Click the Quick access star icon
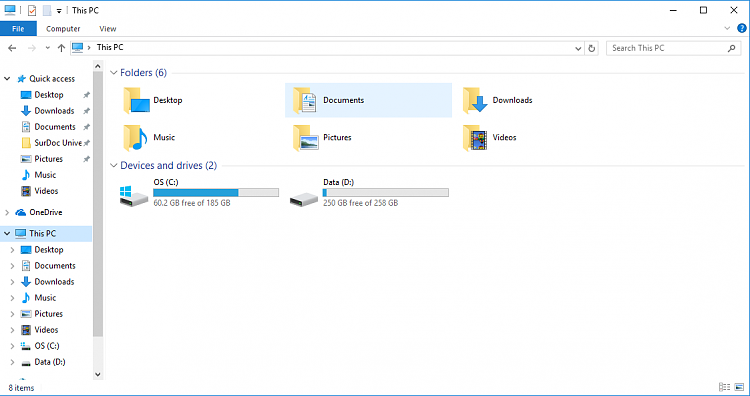 click(22, 78)
